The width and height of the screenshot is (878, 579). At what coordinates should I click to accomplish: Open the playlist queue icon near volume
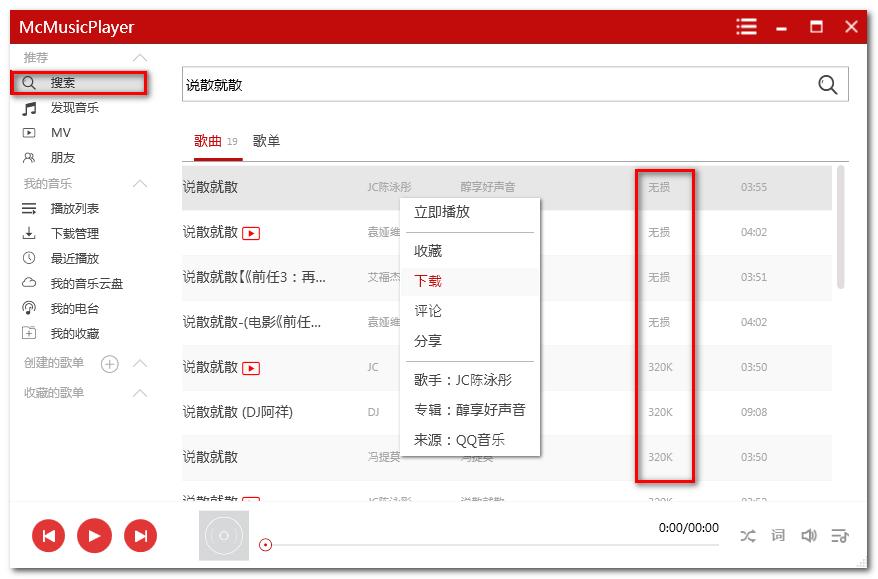point(840,536)
